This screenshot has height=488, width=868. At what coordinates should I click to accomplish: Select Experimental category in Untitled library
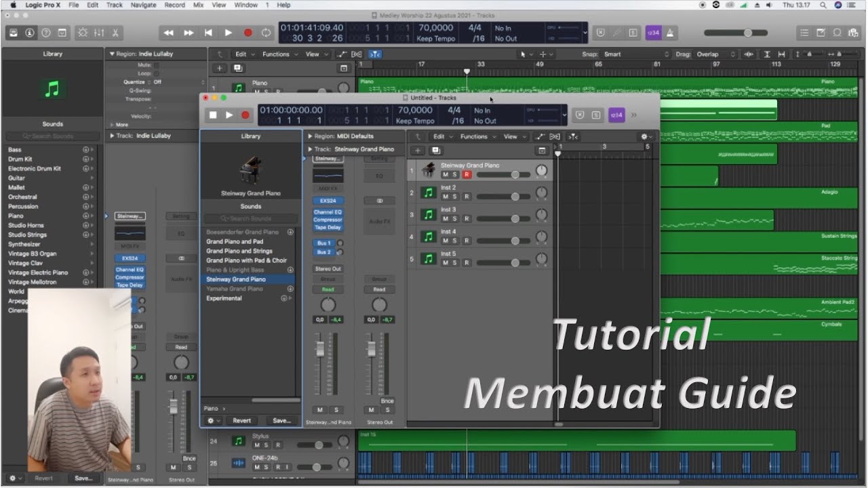point(224,298)
